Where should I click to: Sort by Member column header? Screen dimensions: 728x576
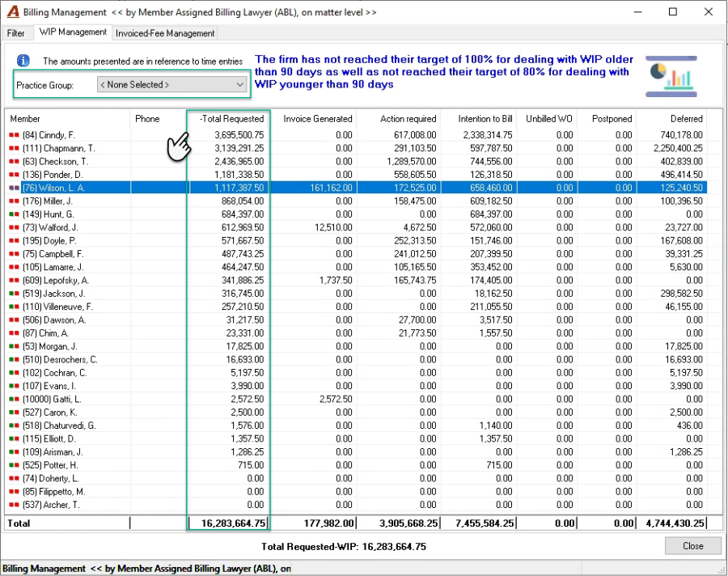pyautogui.click(x=67, y=119)
